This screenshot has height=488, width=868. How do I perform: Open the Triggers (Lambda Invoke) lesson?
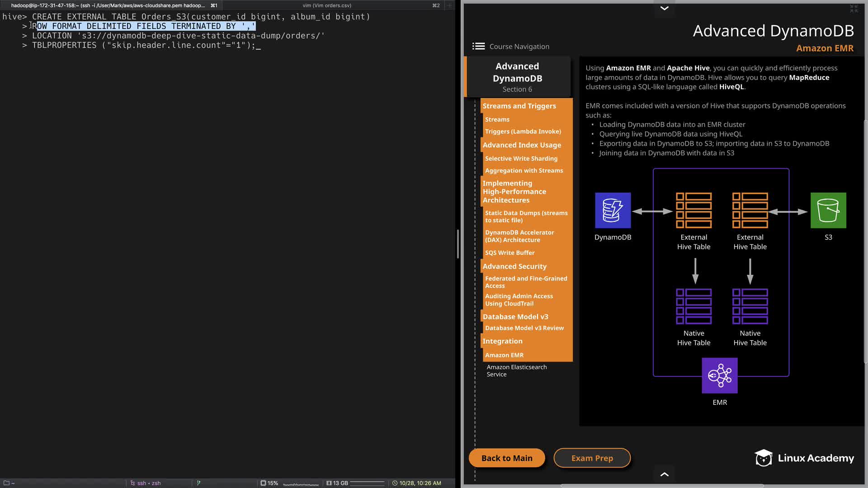(x=523, y=131)
